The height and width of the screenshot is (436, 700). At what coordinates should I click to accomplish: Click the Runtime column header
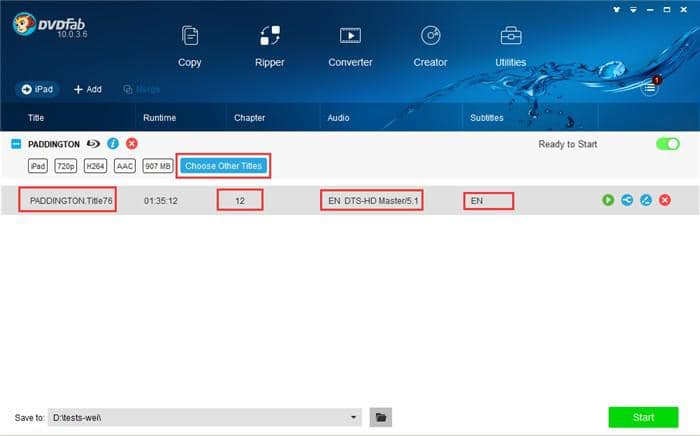(x=159, y=118)
